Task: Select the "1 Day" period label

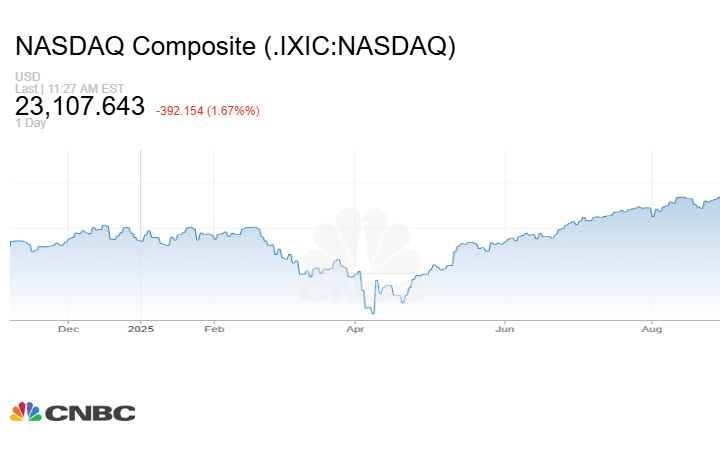Action: pyautogui.click(x=31, y=124)
